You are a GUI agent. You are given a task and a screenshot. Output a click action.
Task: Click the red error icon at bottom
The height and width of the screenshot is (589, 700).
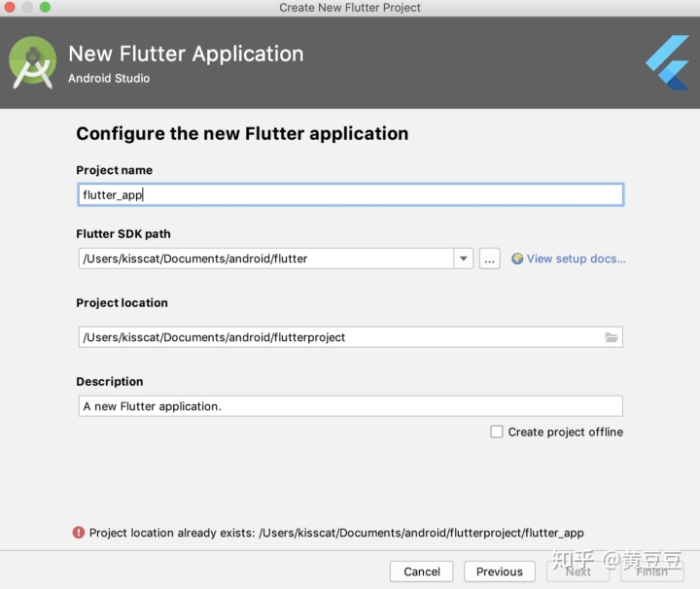pos(78,533)
